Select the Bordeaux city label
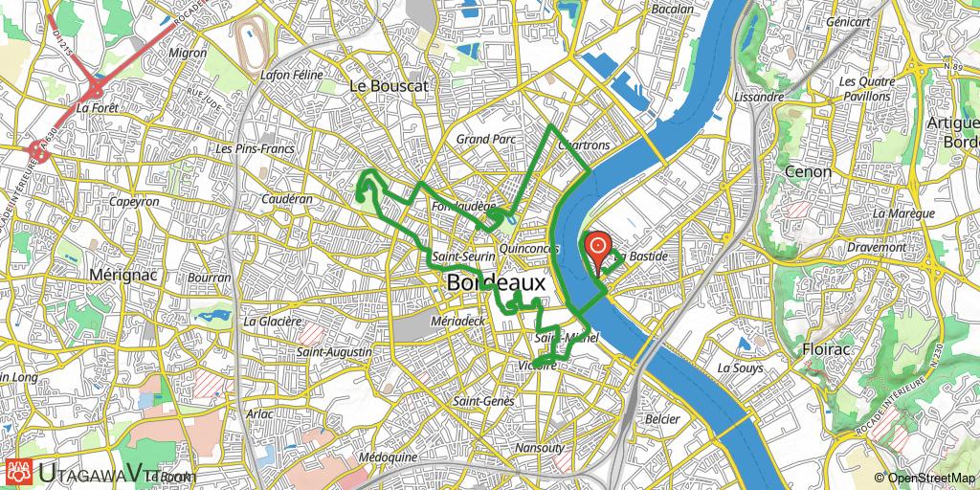Image resolution: width=980 pixels, height=490 pixels. pos(497,283)
